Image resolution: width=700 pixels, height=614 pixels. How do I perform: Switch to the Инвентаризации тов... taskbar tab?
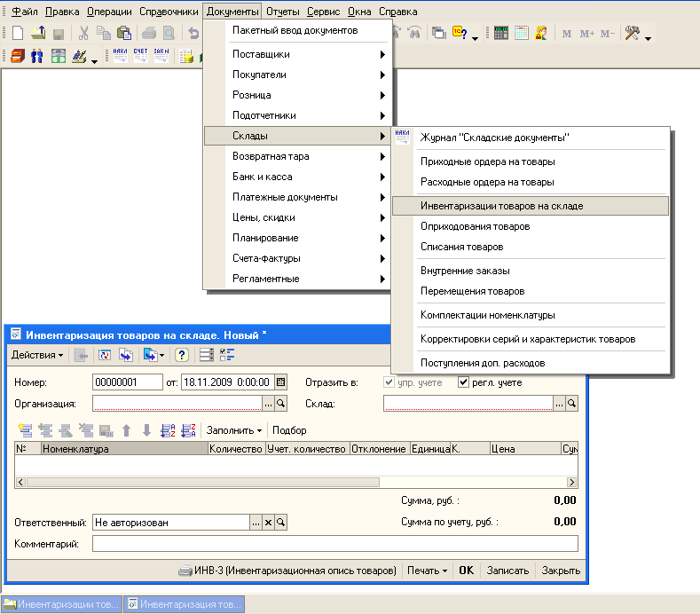(x=61, y=604)
